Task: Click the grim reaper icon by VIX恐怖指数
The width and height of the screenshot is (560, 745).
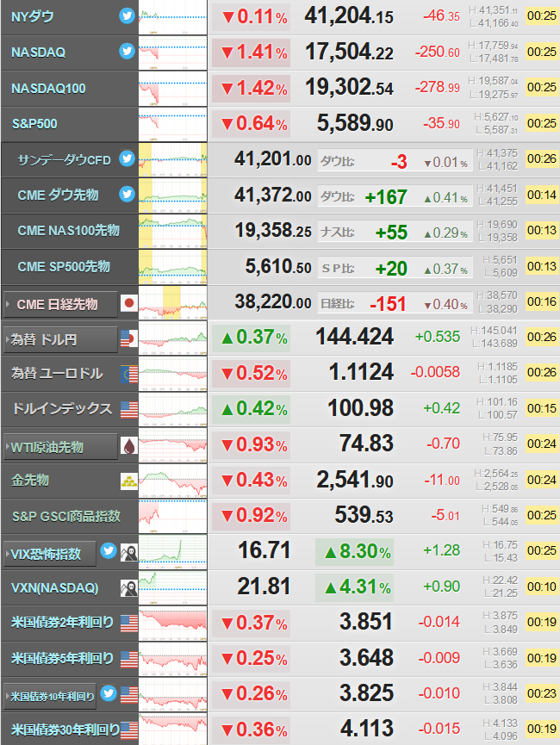Action: (x=129, y=553)
